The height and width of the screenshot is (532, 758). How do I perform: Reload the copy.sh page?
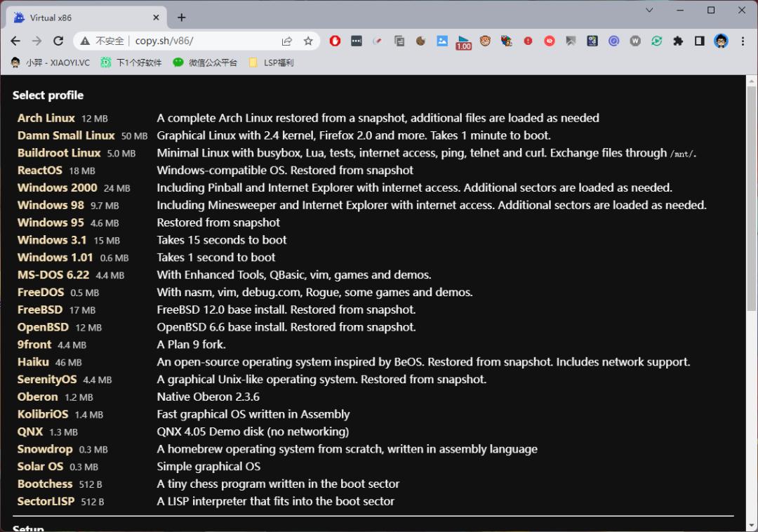pyautogui.click(x=58, y=41)
